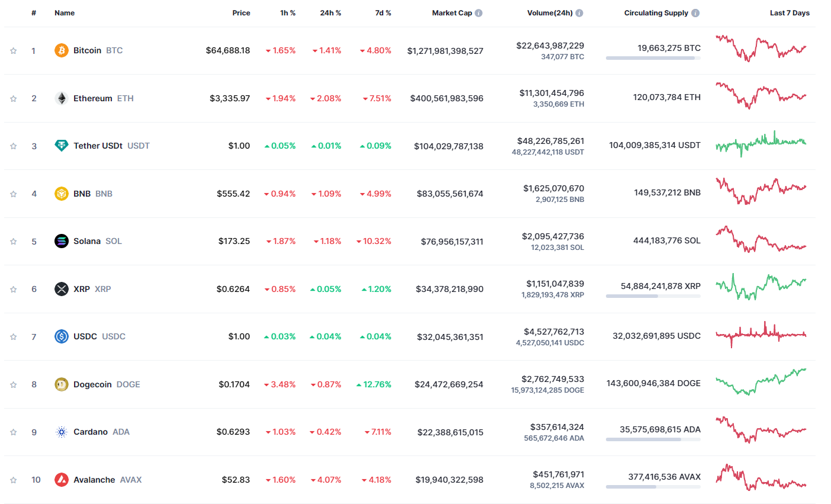Viewport: 831px width, 504px height.
Task: Click the Market Cap info icon
Action: pos(479,13)
